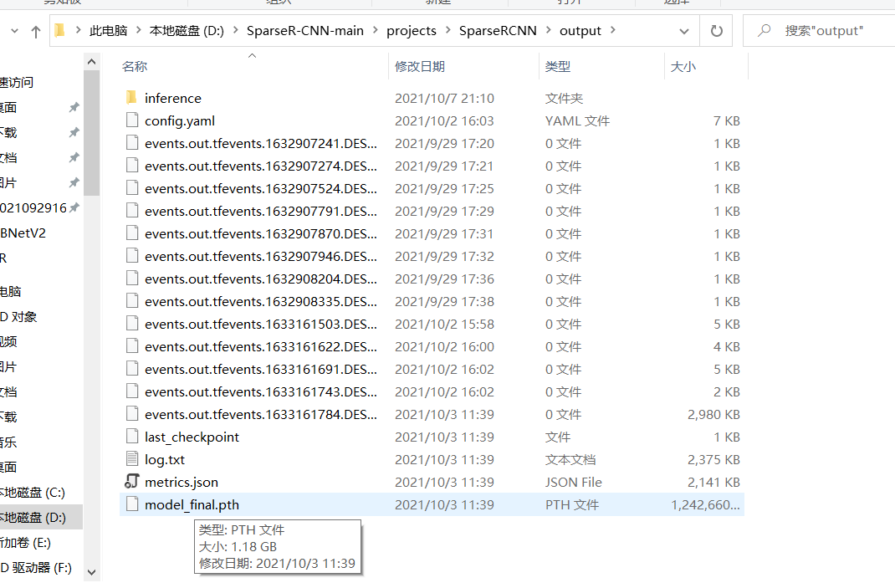Click the up-arrow navigation icon

click(x=33, y=30)
